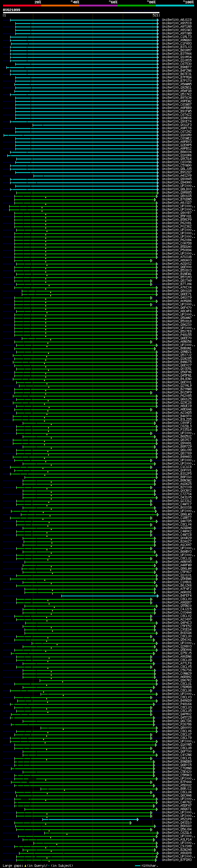Open hit UniRef100_A8JGI9
Screen dimensions: 197x868
pyautogui.click(x=177, y=20)
